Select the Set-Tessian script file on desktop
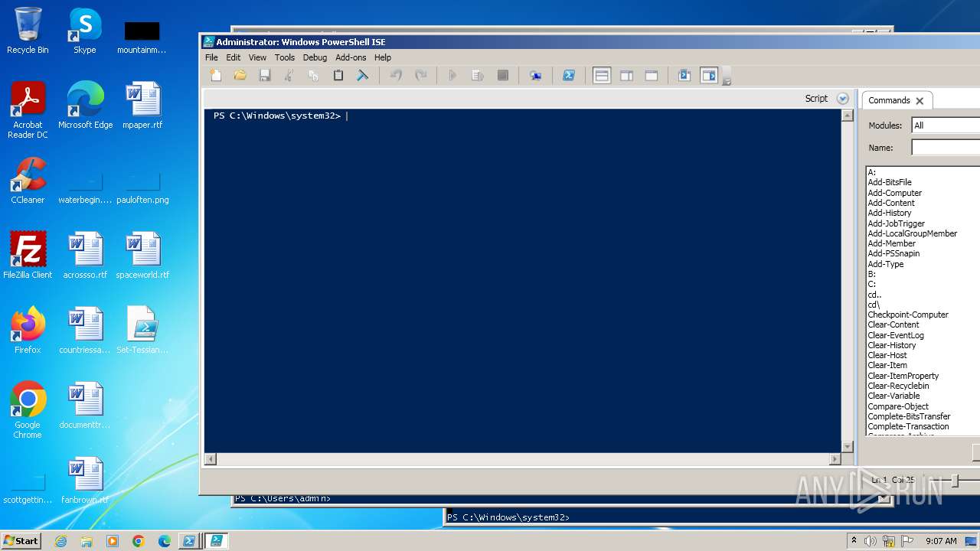 point(142,330)
